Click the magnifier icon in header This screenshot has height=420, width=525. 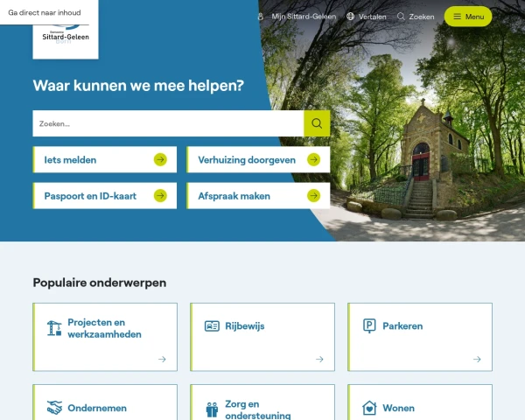(401, 17)
